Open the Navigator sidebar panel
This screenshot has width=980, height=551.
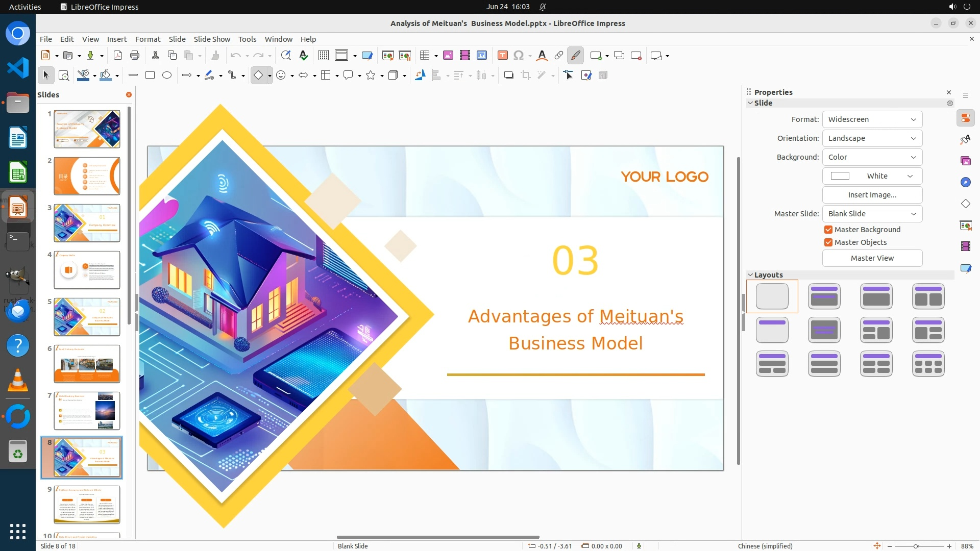pyautogui.click(x=965, y=183)
